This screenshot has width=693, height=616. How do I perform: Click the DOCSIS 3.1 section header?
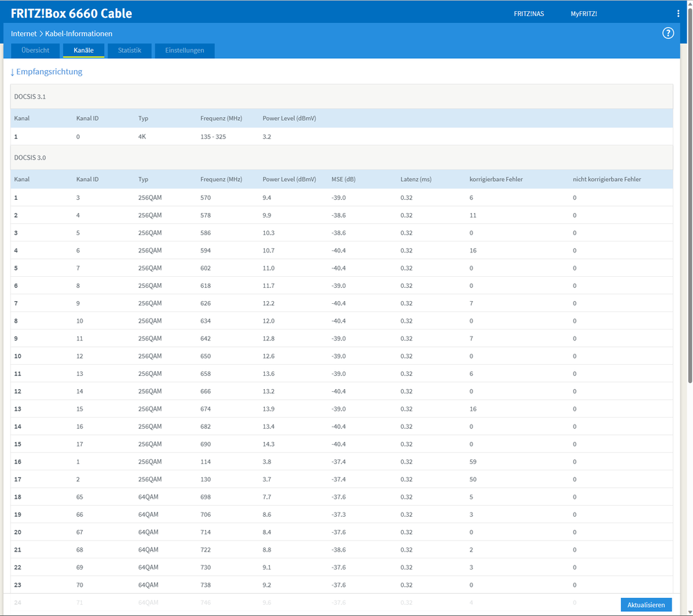[30, 96]
